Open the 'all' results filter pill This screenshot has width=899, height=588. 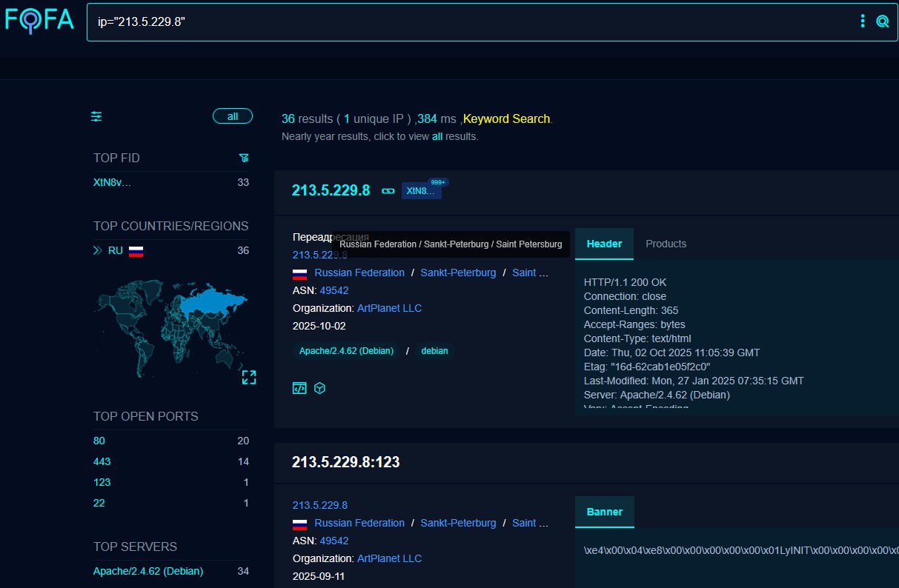[x=233, y=116]
